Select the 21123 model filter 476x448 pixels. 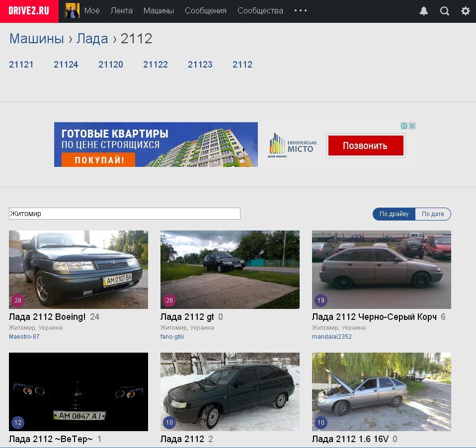tap(200, 65)
